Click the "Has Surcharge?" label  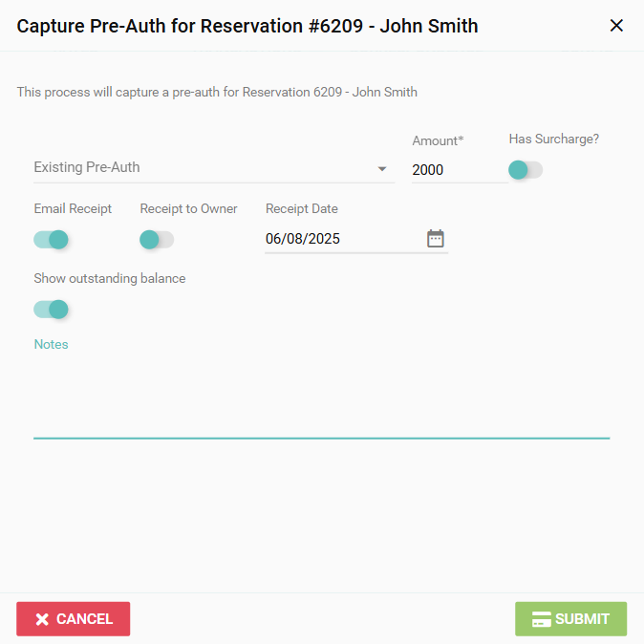tap(553, 140)
